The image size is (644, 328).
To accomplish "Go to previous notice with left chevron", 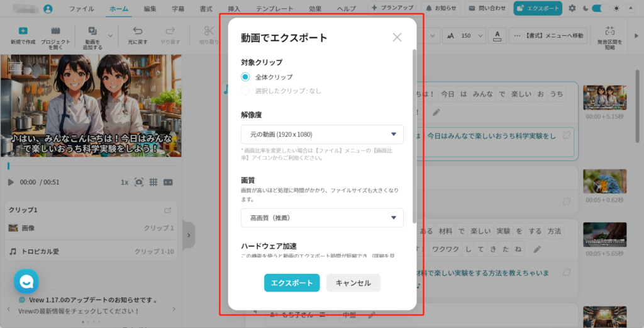I will 9,309.
